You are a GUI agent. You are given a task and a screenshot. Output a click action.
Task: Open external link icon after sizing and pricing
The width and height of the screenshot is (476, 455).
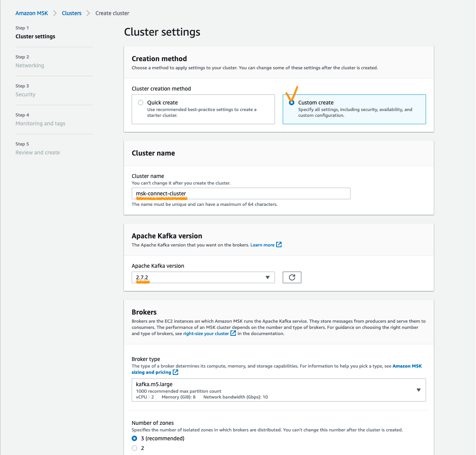(175, 372)
